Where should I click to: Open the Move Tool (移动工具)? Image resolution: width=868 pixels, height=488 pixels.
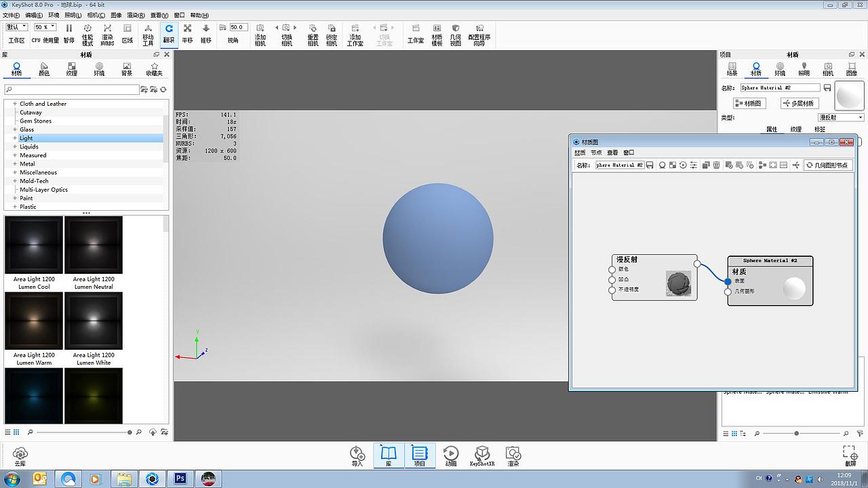coord(148,35)
